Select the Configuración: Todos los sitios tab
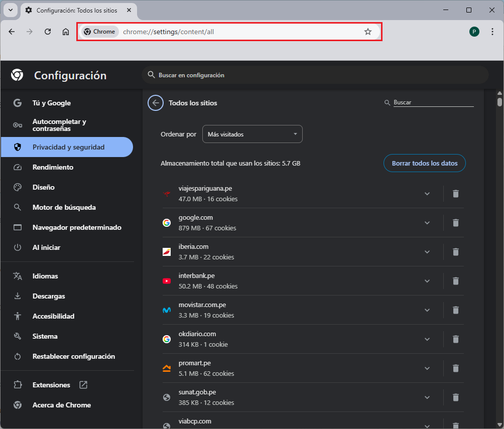Image resolution: width=504 pixels, height=429 pixels. click(79, 10)
